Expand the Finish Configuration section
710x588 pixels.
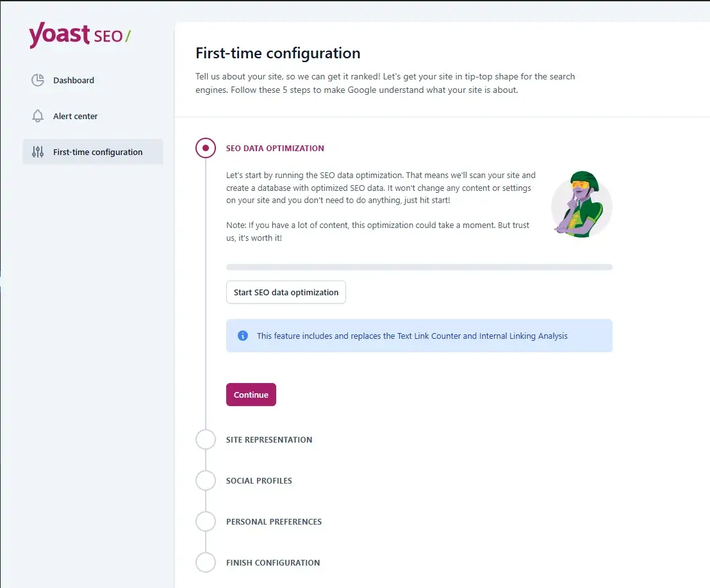(x=273, y=563)
